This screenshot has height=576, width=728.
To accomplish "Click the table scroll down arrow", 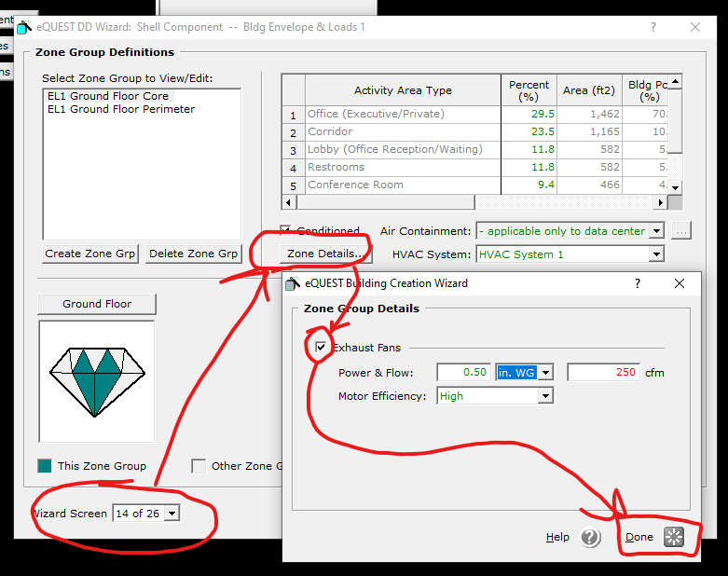I will click(x=675, y=188).
